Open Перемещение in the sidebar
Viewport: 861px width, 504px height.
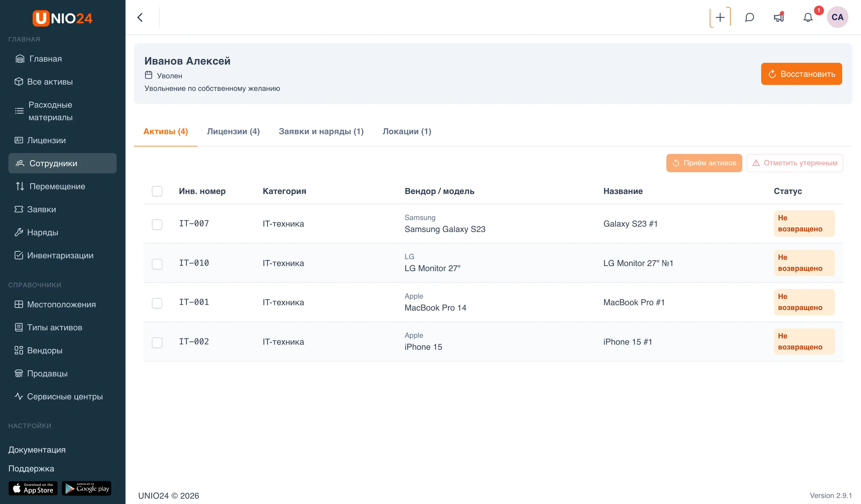[62, 186]
